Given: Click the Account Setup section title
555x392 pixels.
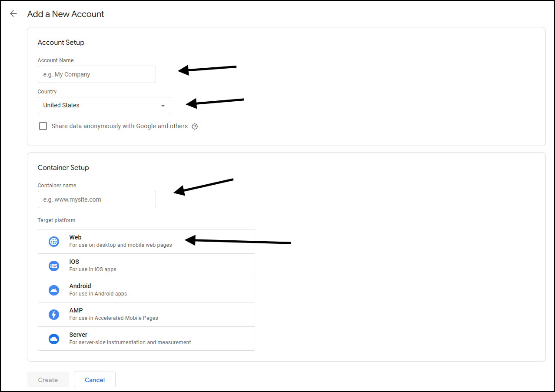Looking at the screenshot, I should 61,43.
